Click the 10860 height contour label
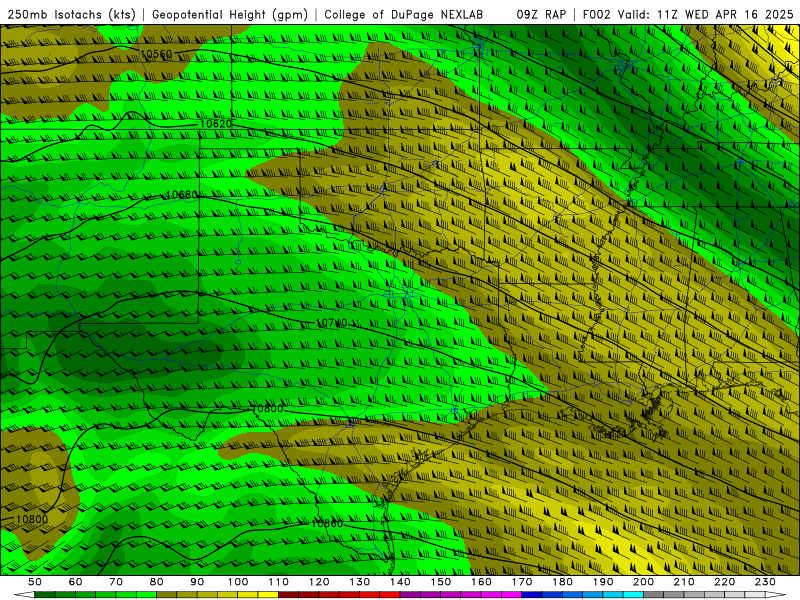 point(327,523)
